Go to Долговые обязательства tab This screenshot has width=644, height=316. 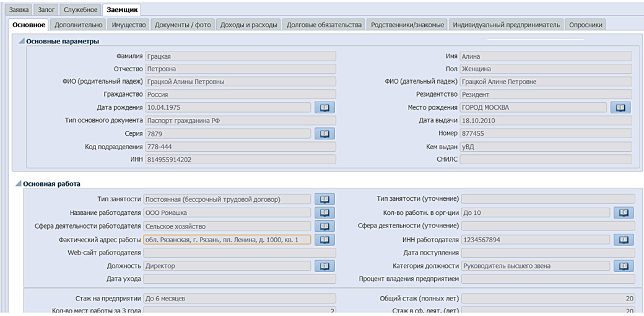324,25
